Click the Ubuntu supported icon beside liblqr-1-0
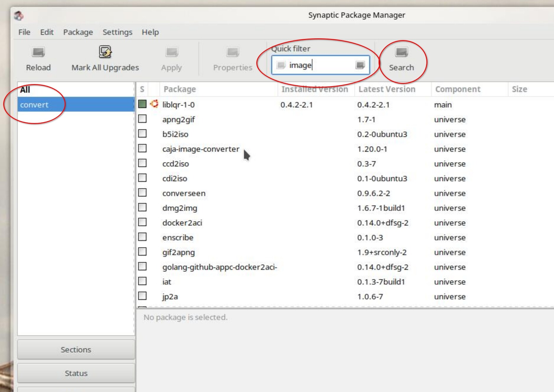Screen dimensions: 554x392 pos(154,104)
